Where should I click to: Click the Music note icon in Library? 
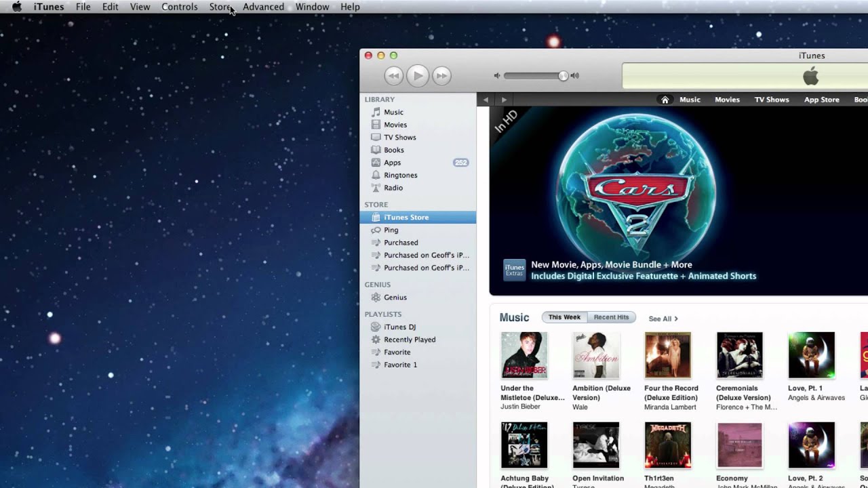(x=376, y=112)
